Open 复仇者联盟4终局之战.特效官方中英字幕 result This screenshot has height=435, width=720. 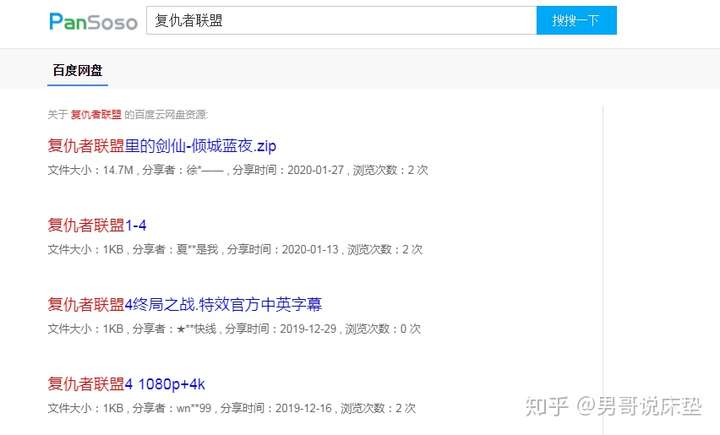pyautogui.click(x=185, y=305)
